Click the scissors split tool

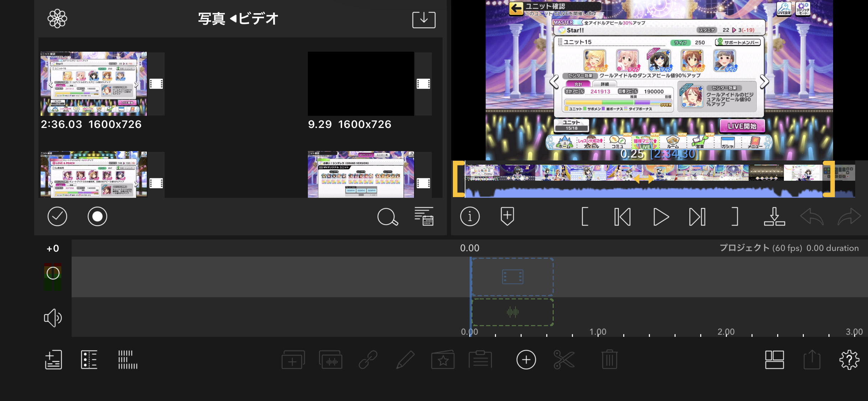point(564,360)
